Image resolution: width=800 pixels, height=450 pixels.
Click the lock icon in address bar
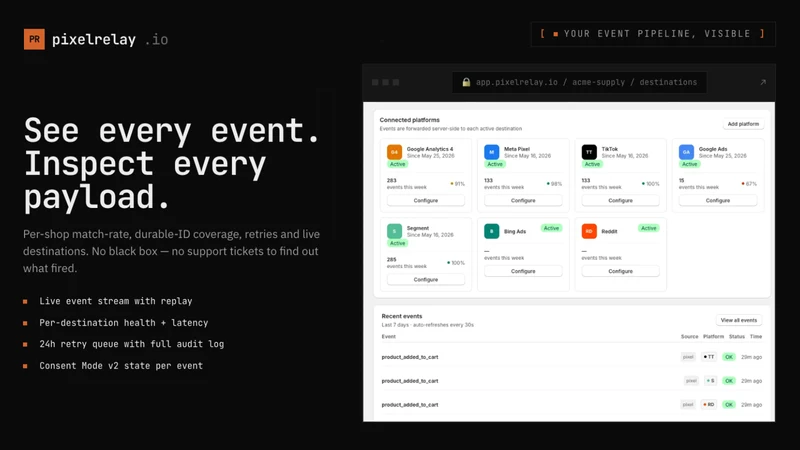(x=466, y=82)
